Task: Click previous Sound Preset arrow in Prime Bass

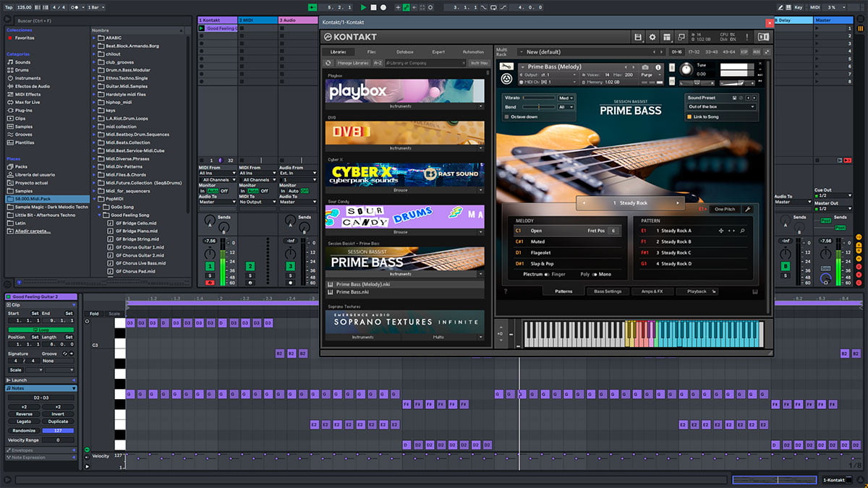Action: pos(746,98)
